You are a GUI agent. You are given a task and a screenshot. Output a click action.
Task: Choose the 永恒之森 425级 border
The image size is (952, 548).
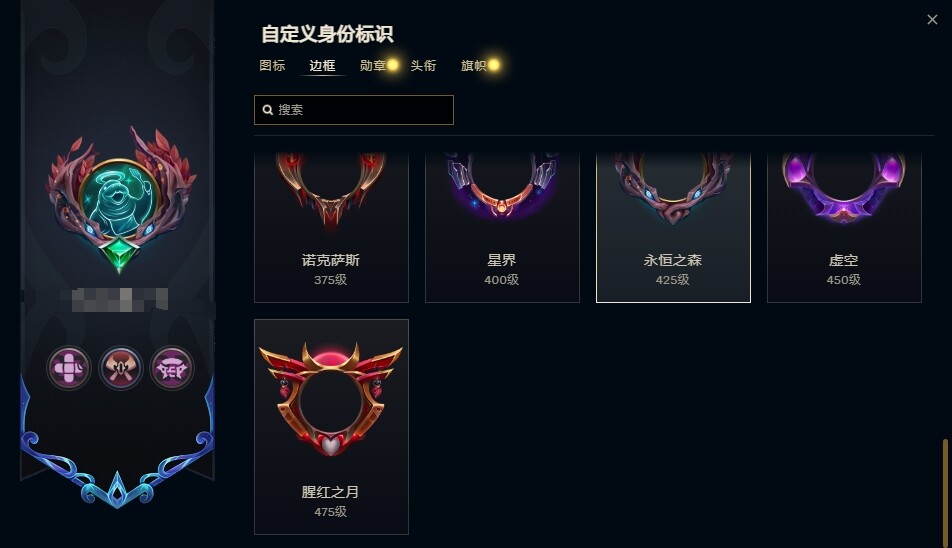(x=673, y=228)
